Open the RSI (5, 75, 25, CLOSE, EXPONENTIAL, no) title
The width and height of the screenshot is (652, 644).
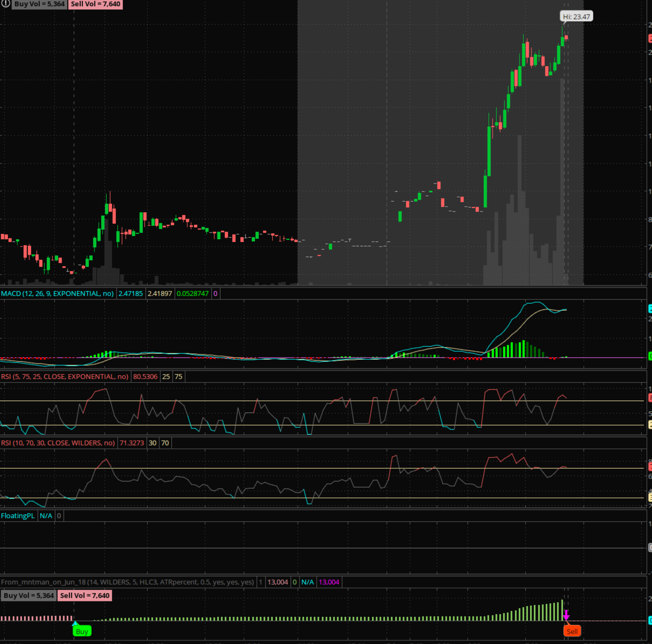pyautogui.click(x=65, y=376)
